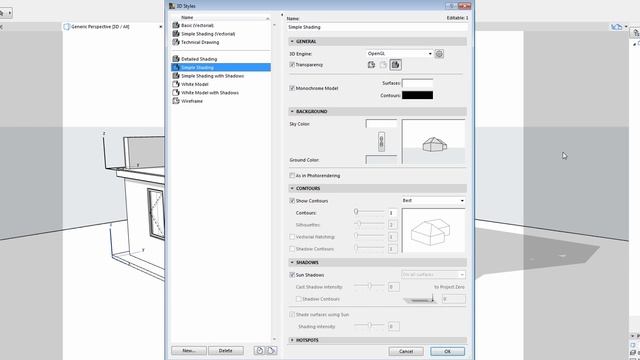Open the dropdown arrow beside the top-right 3D view icon
The height and width of the screenshot is (360, 640).
(626, 27)
